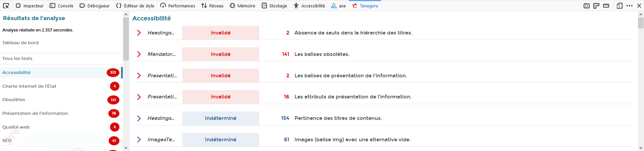The height and width of the screenshot is (151, 644).
Task: Take a screenshot with camera icon
Action: pyautogui.click(x=586, y=6)
